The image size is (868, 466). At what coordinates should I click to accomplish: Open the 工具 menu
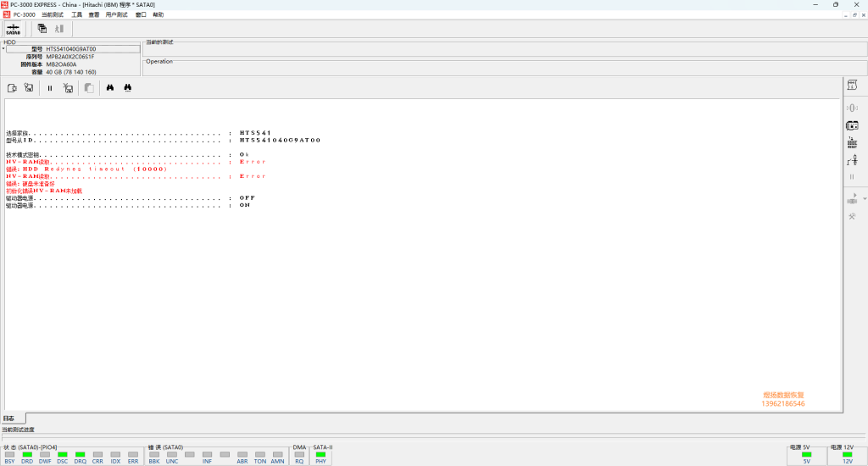pos(77,15)
